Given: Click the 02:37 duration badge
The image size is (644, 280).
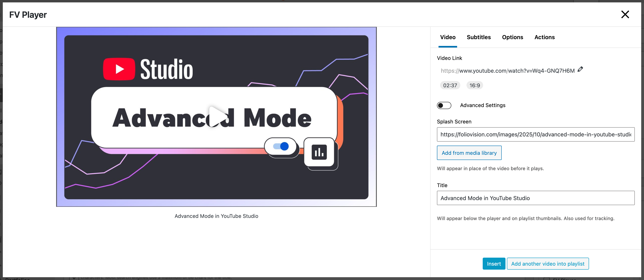Looking at the screenshot, I should click(450, 85).
